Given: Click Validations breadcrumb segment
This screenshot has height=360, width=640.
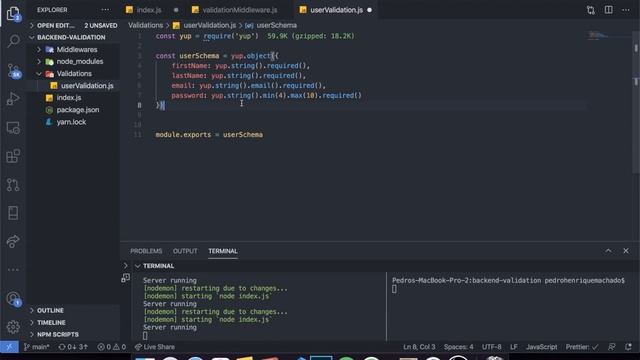Looking at the screenshot, I should click(145, 25).
